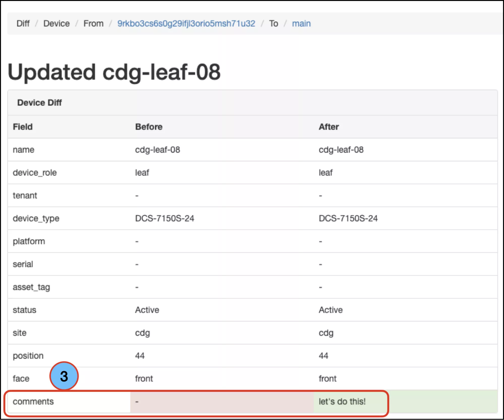Click the Updated cdg-leaf-08 page heading

[114, 72]
